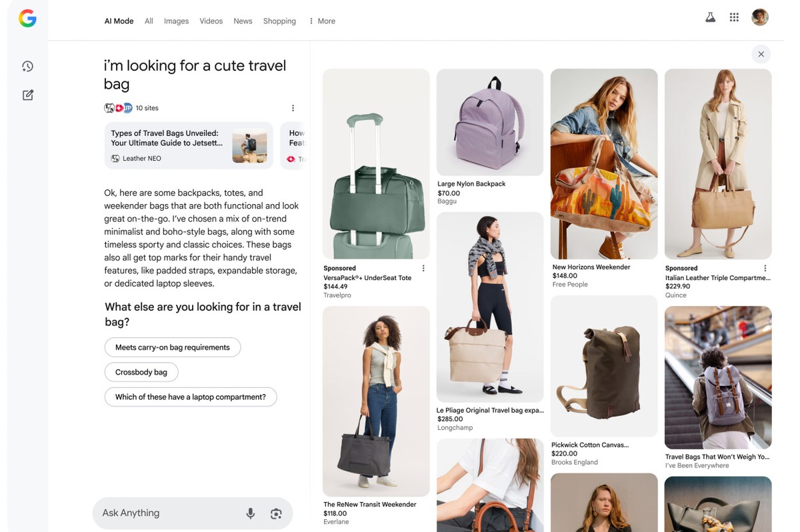Switch to the Images tab
This screenshot has width=800, height=532.
pyautogui.click(x=176, y=21)
